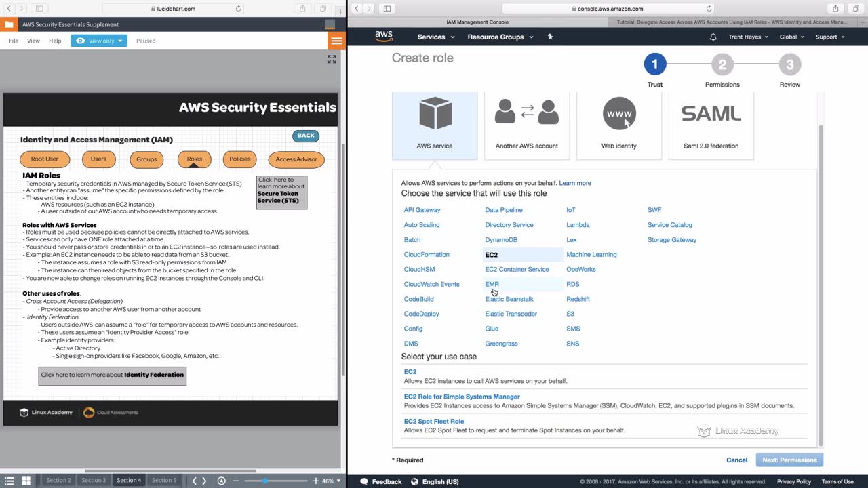868x488 pixels.
Task: Select Web identity trusted entity
Action: click(x=619, y=126)
